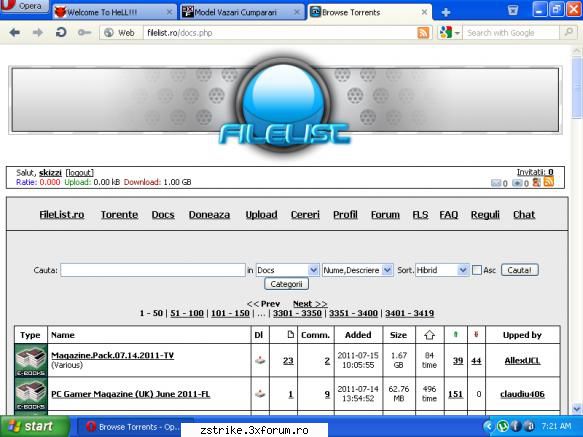
Task: Click the logout link
Action: click(80, 173)
